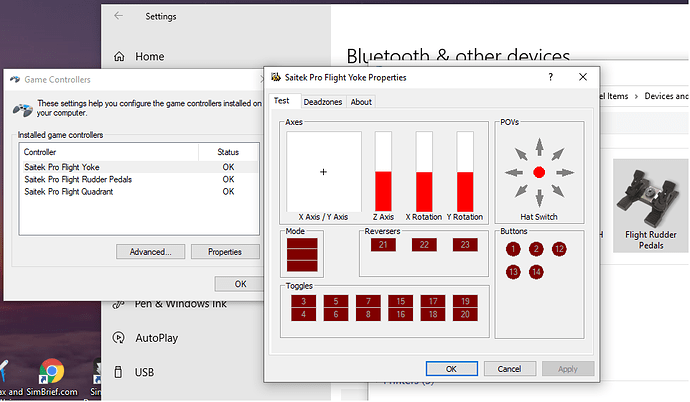
Task: Click Properties in Game Controllers
Action: click(225, 252)
